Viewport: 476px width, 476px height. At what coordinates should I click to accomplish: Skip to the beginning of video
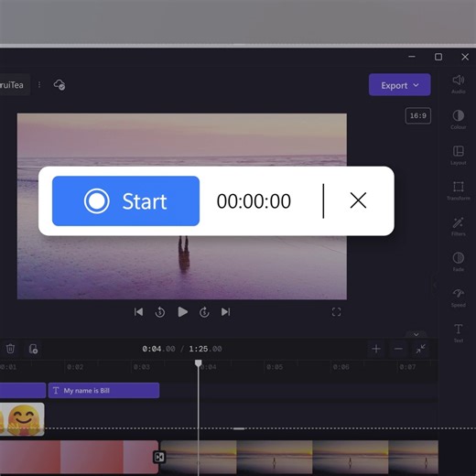click(x=138, y=312)
